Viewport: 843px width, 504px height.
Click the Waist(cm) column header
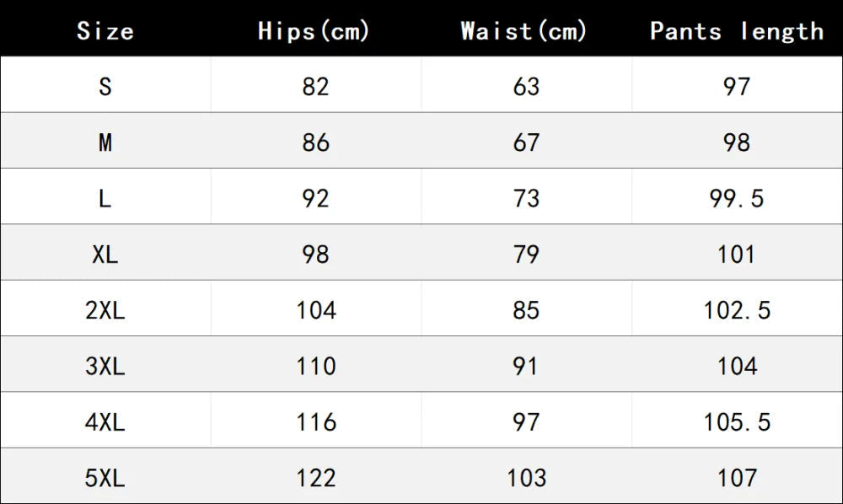coord(524,30)
